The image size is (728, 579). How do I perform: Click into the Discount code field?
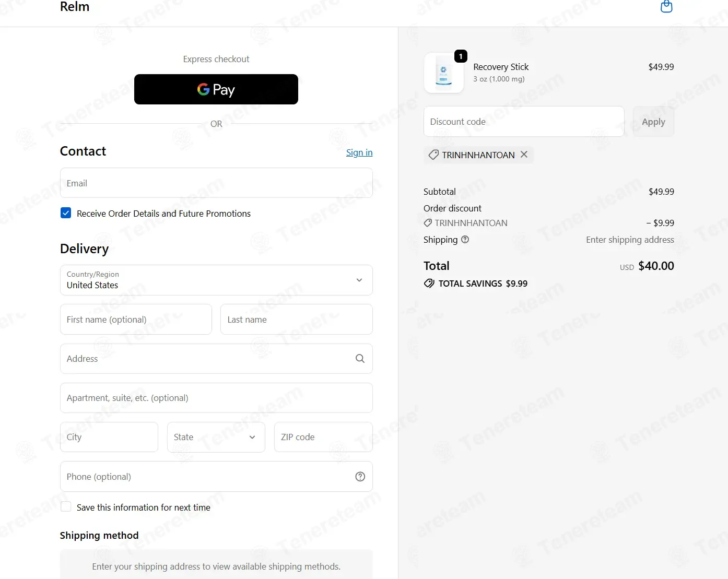(x=524, y=122)
